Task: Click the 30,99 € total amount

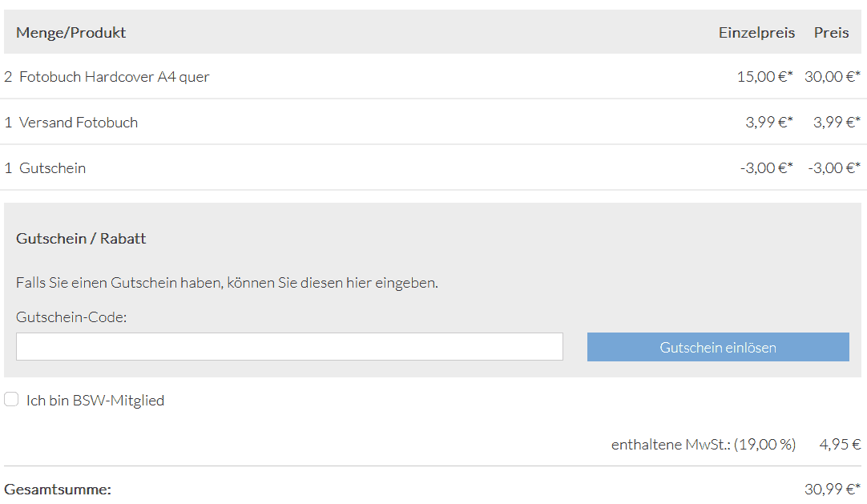Action: pos(832,489)
